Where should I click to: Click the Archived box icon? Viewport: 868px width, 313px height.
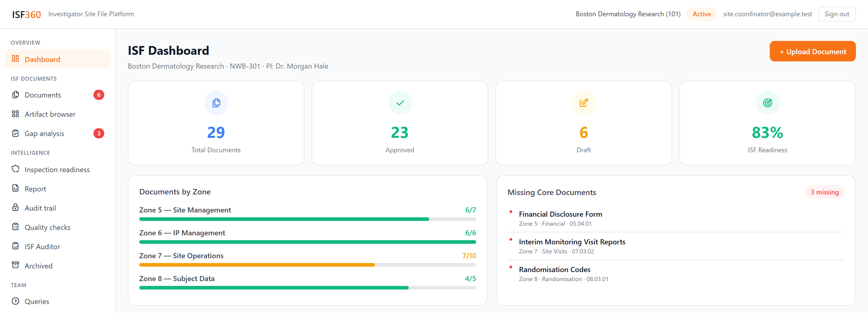click(x=15, y=265)
